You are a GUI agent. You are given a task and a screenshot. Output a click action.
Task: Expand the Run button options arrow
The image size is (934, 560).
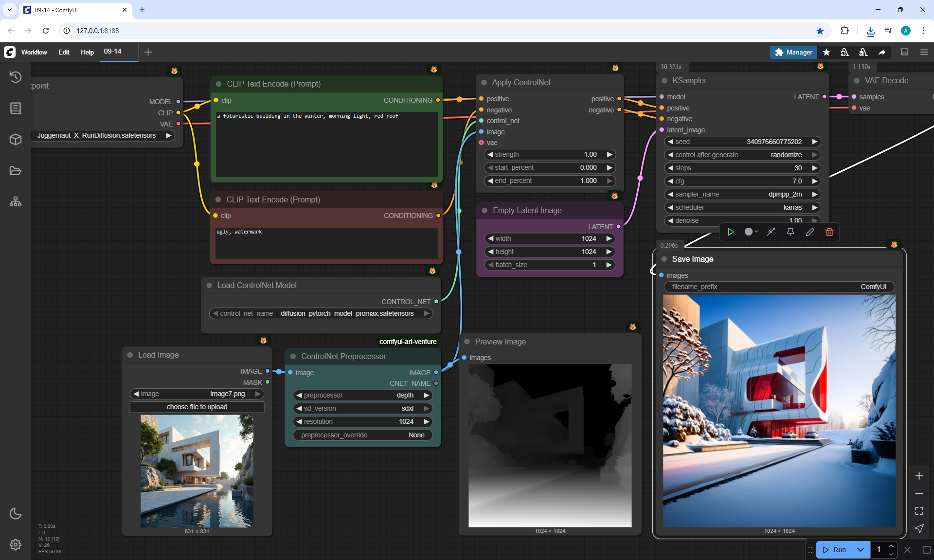pyautogui.click(x=861, y=550)
